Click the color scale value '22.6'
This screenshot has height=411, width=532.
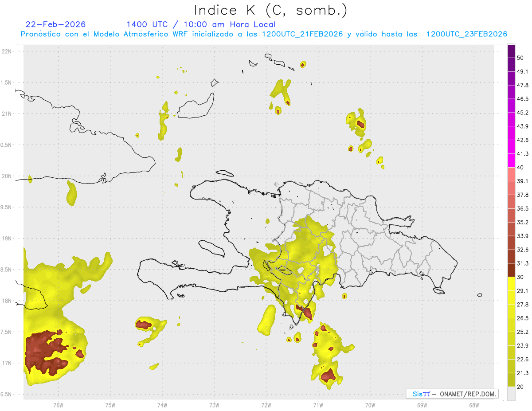[523, 359]
